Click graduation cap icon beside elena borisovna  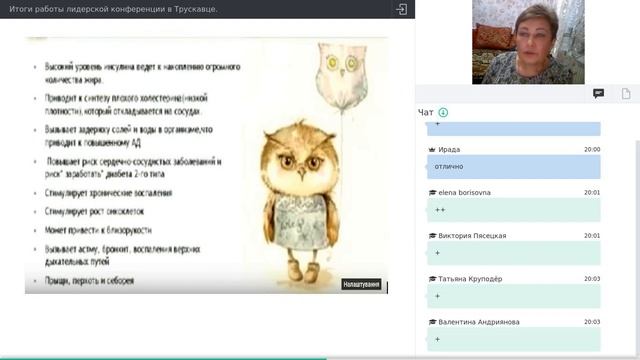tap(432, 193)
